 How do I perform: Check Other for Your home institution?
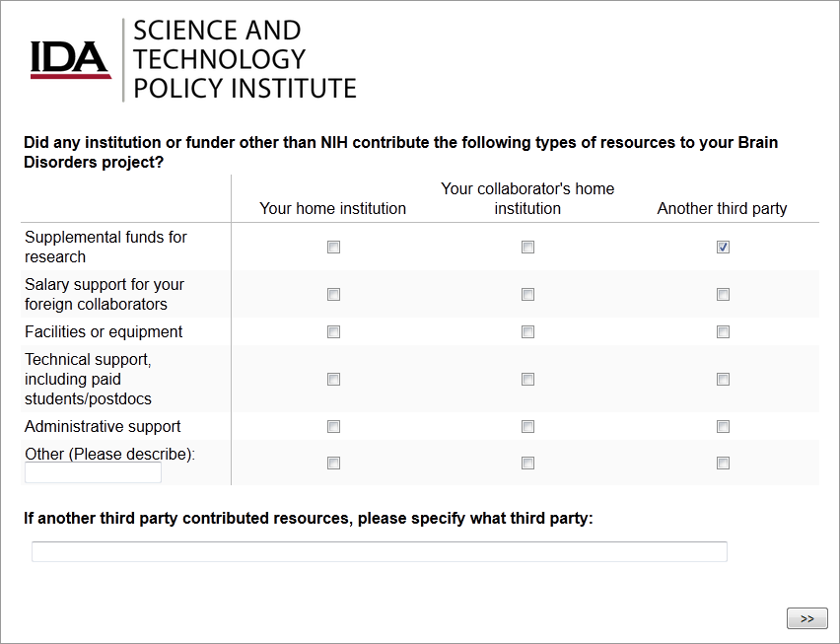pos(333,464)
